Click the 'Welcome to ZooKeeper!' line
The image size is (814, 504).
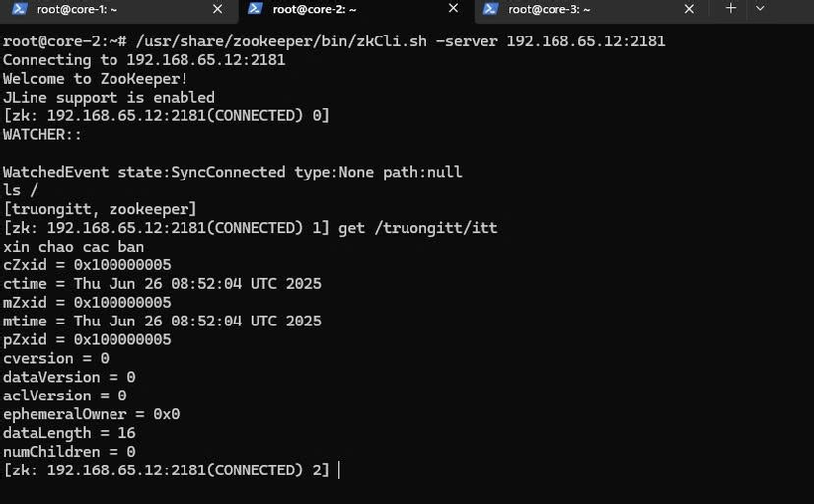click(96, 78)
